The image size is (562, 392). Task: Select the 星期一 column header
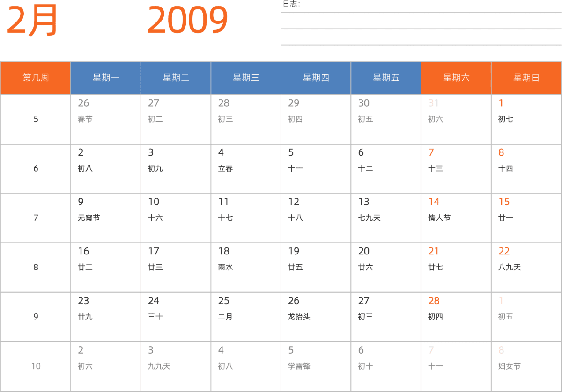coord(106,78)
